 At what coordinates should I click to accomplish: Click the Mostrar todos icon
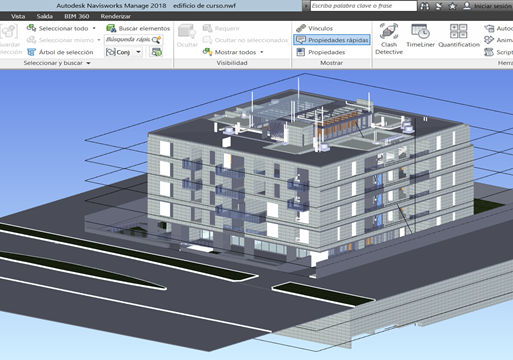coord(207,52)
